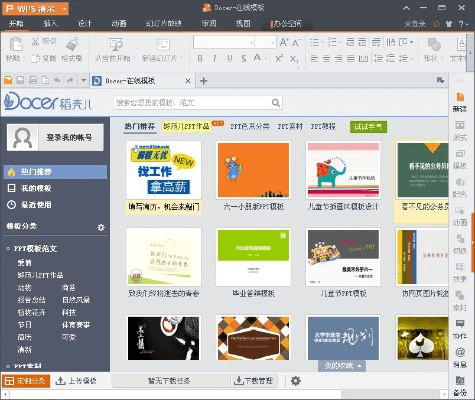The width and height of the screenshot is (475, 400).
Task: Open the font name dropdown
Action: 252,43
